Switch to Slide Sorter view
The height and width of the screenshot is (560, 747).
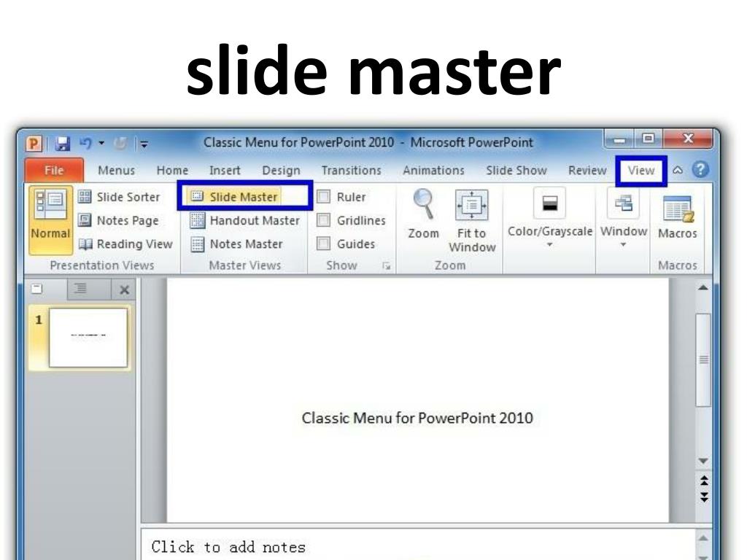pyautogui.click(x=119, y=197)
